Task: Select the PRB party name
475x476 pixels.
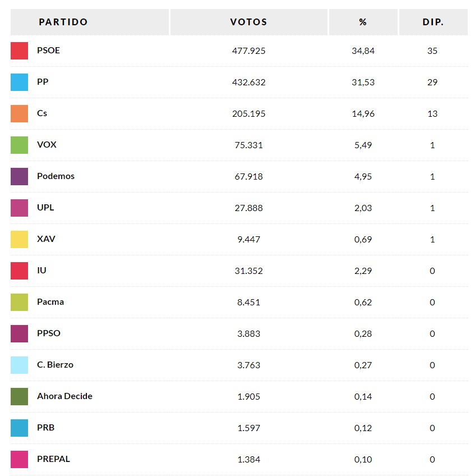Action: point(45,428)
